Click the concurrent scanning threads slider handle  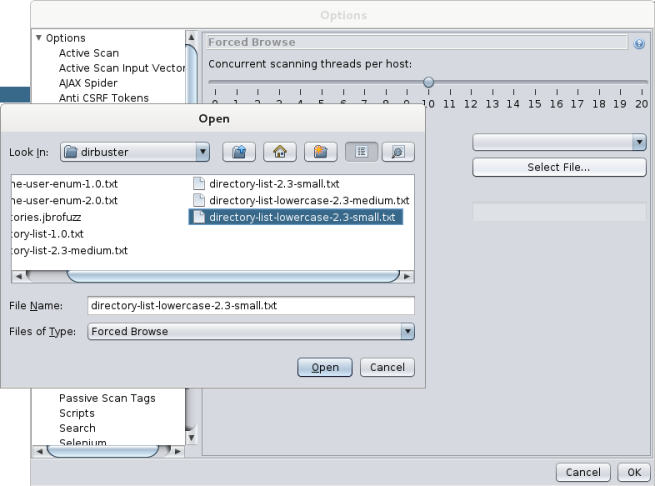pos(428,83)
